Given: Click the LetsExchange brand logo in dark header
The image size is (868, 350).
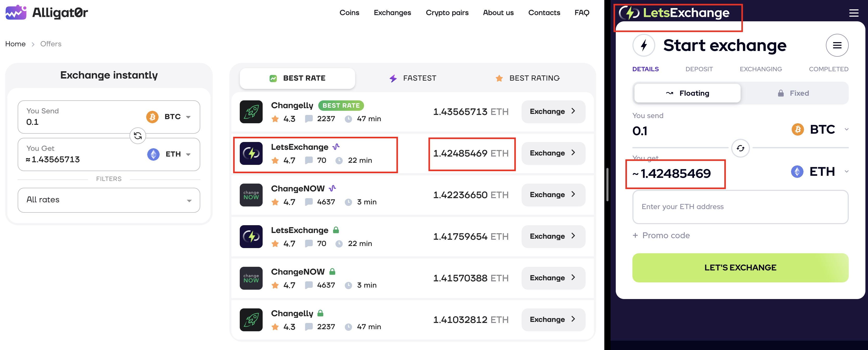Looking at the screenshot, I should tap(674, 13).
